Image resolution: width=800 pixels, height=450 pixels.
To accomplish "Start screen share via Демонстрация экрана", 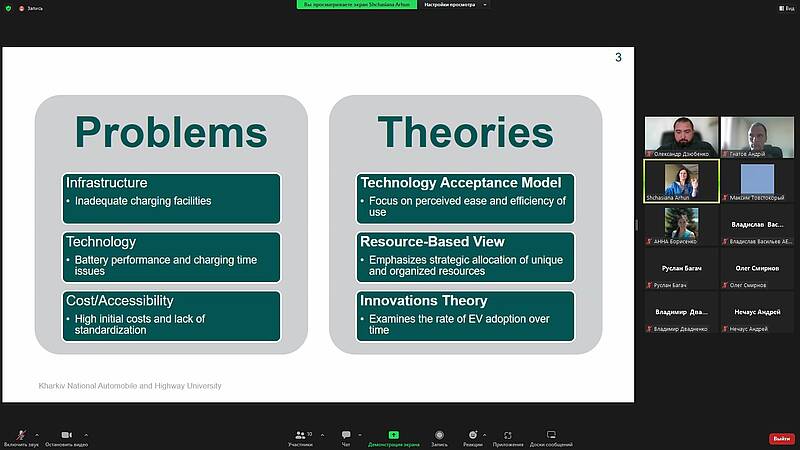I will [393, 437].
